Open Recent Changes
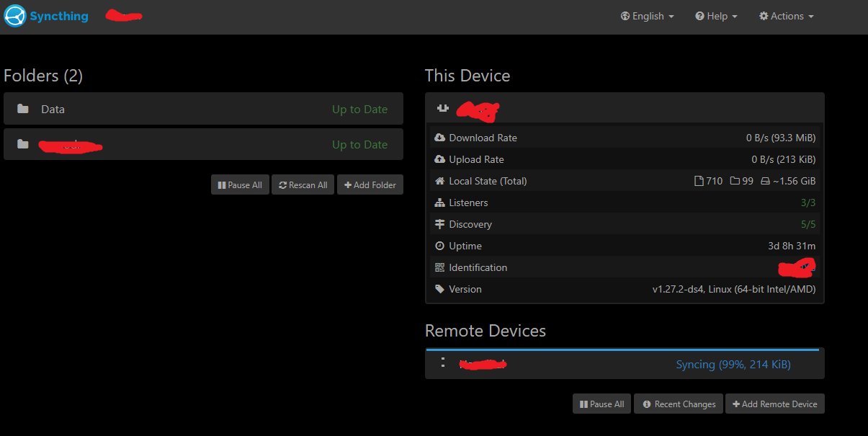868x436 pixels. click(x=679, y=404)
